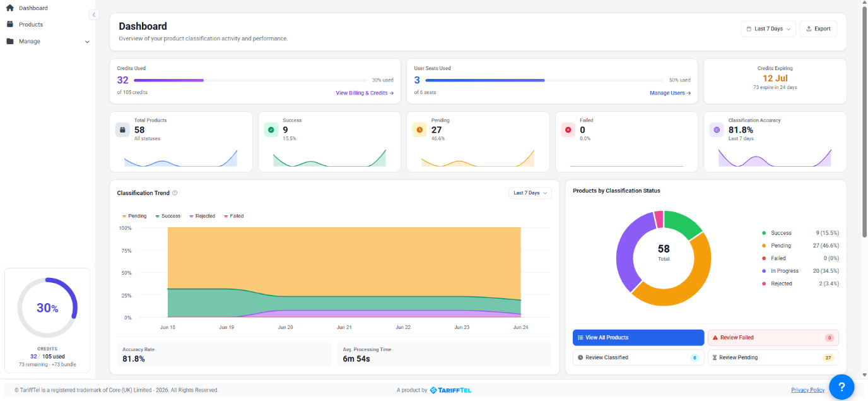Click the Review Classified clock icon
This screenshot has height=401, width=868.
pos(580,357)
